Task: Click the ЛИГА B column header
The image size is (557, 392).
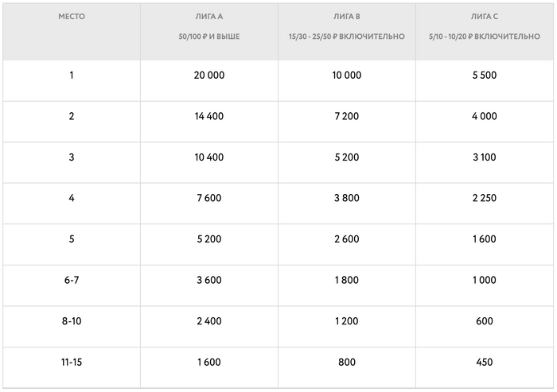Action: [x=346, y=16]
